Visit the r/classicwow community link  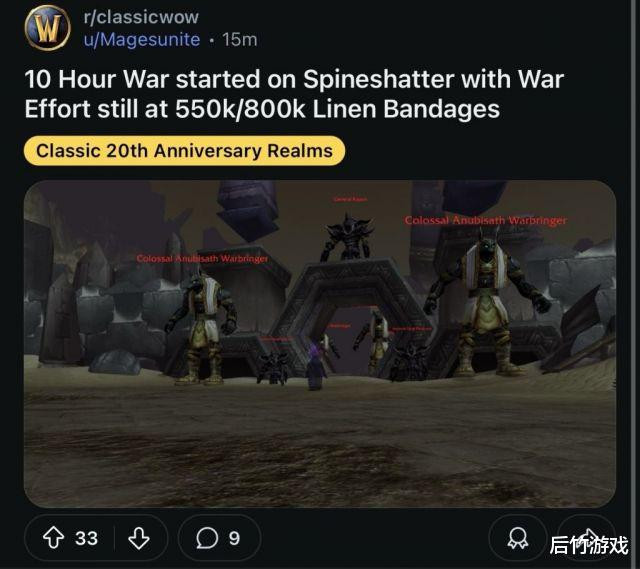click(141, 17)
